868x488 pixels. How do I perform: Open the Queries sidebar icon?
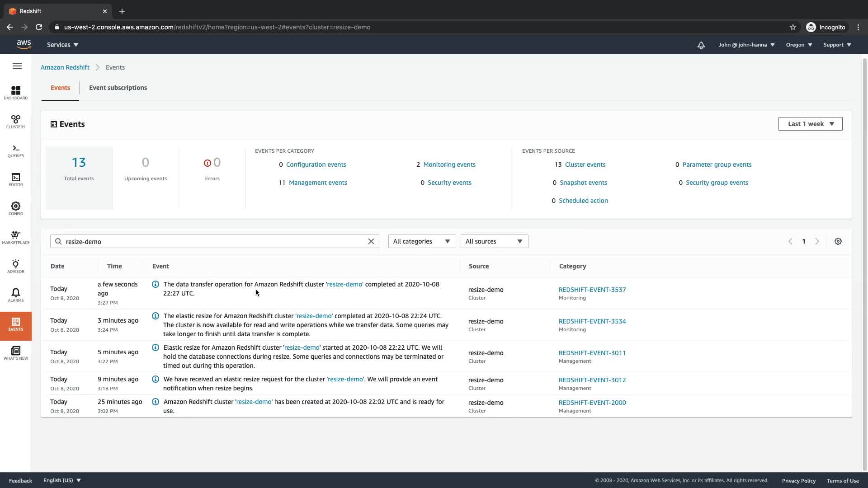click(x=16, y=150)
